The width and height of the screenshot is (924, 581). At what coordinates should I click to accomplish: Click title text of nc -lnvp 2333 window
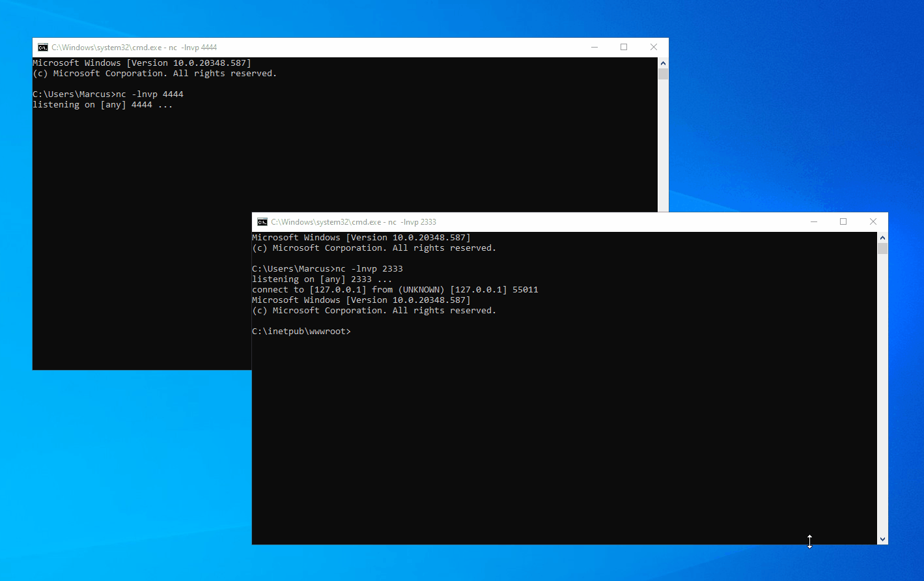354,222
